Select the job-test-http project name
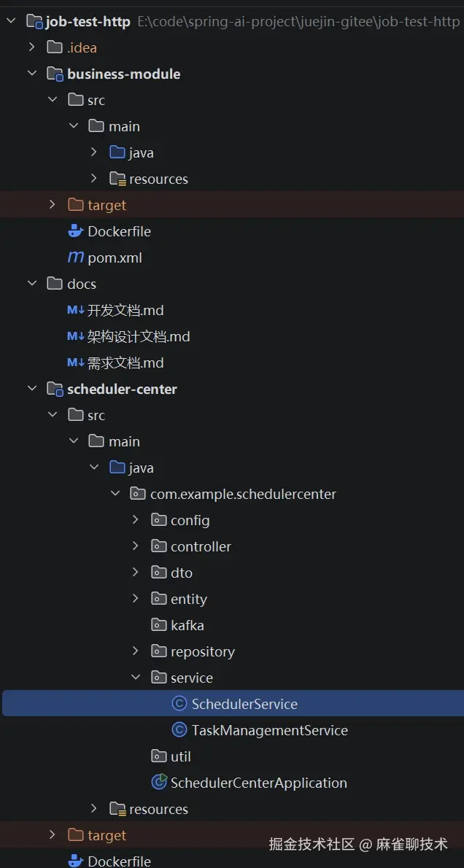Image resolution: width=464 pixels, height=868 pixels. 88,22
